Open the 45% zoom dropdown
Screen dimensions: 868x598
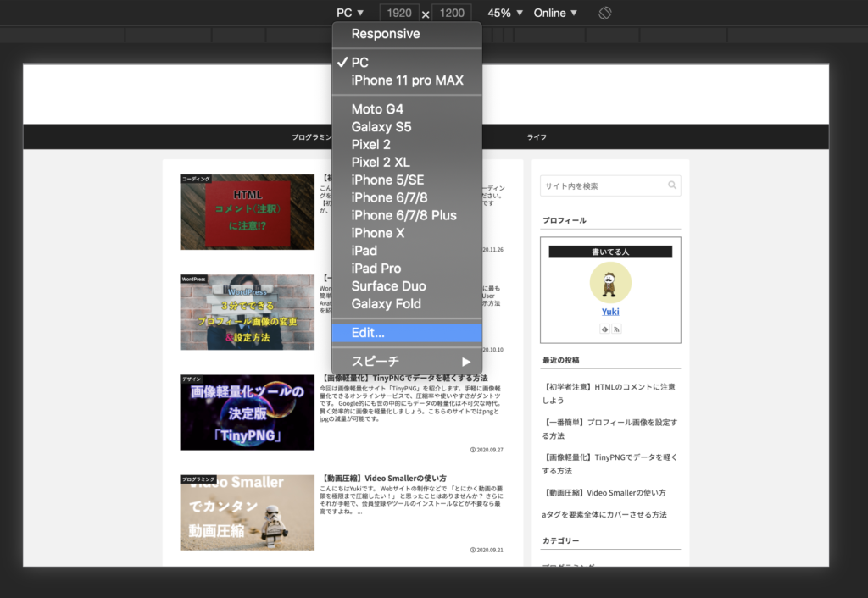coord(505,13)
